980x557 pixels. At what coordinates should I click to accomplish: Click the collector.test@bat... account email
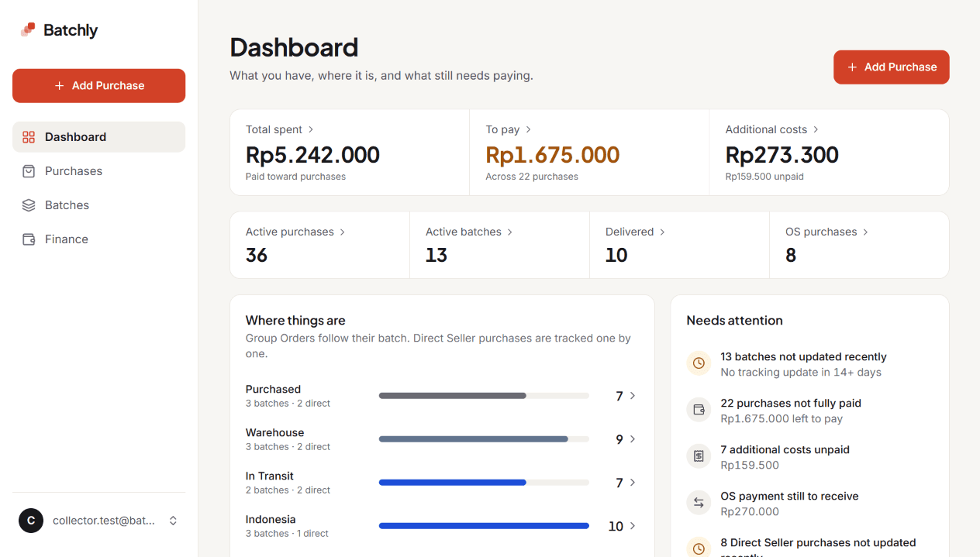tap(104, 521)
